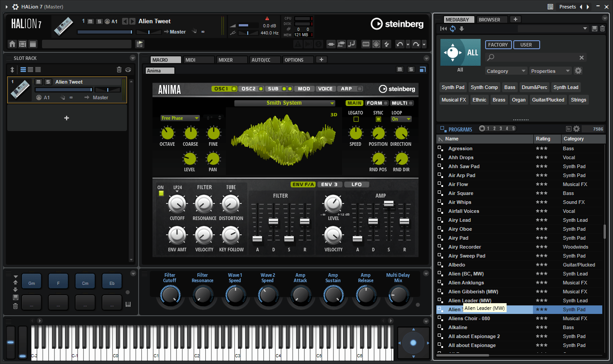Toggle the Sync checkbox
The height and width of the screenshot is (364, 613).
(x=378, y=119)
